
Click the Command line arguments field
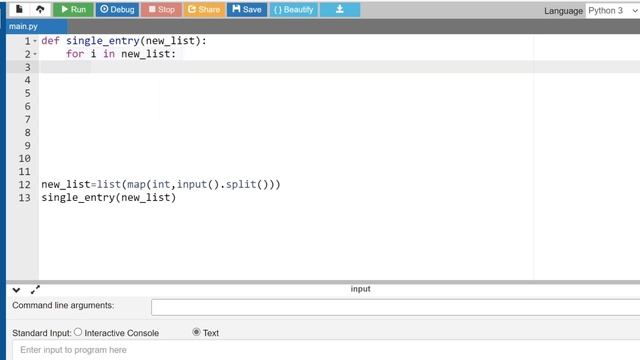coord(395,307)
